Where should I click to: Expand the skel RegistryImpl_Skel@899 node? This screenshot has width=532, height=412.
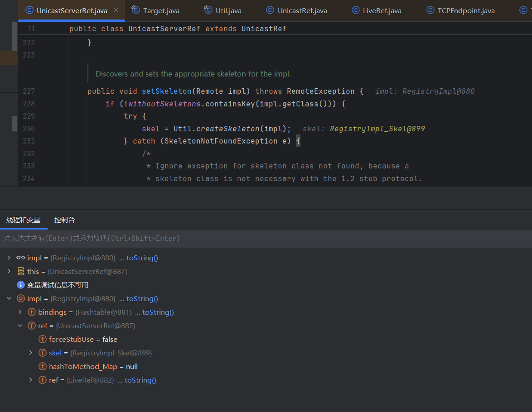(30, 353)
